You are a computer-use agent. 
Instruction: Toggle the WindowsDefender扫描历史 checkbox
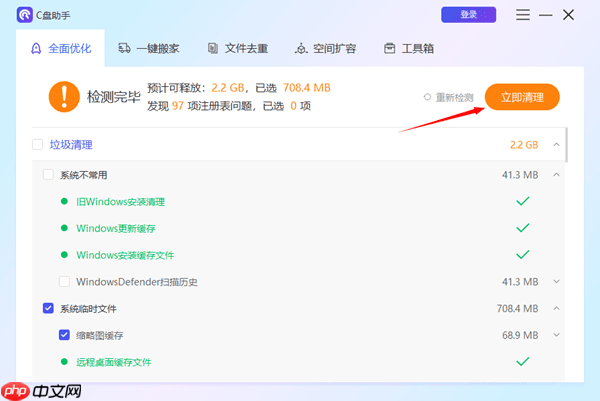pos(65,281)
